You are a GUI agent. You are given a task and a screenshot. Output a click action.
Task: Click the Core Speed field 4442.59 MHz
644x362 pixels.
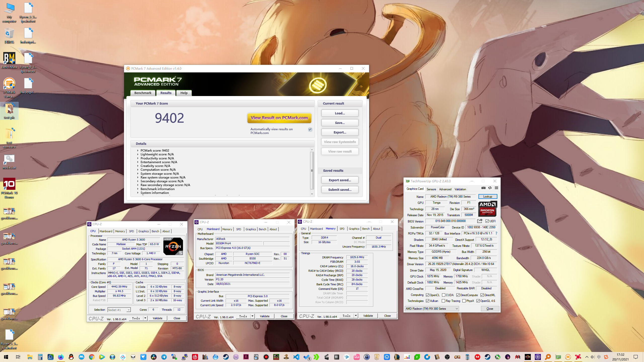(x=119, y=287)
